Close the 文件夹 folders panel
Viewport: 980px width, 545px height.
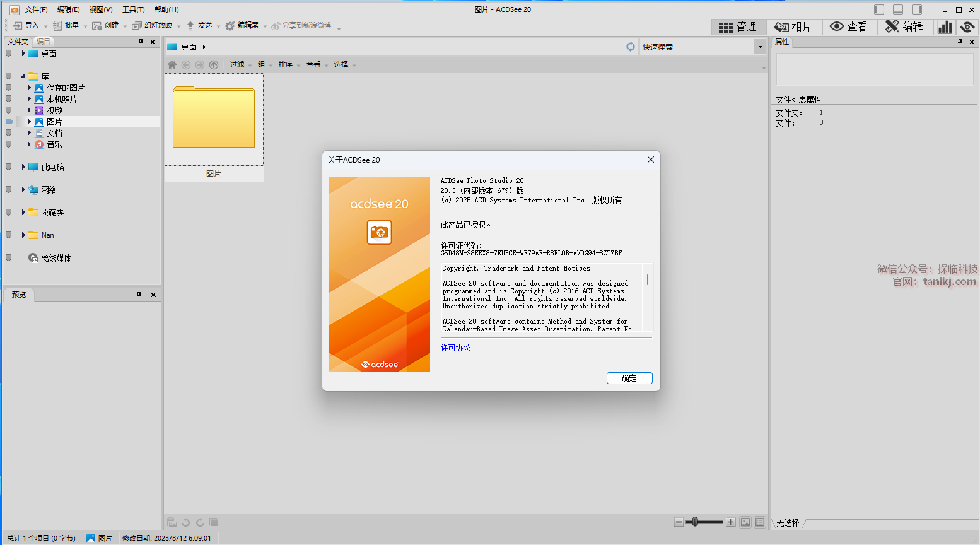click(x=153, y=42)
